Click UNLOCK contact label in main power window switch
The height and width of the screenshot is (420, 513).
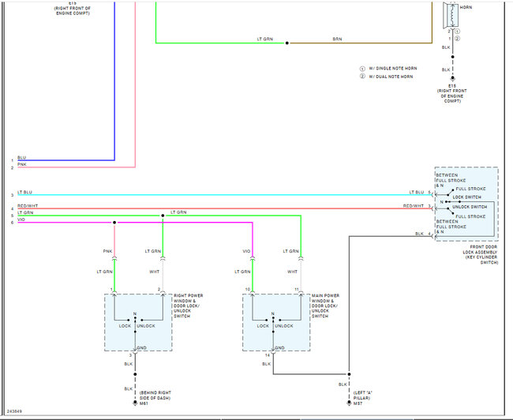point(284,326)
